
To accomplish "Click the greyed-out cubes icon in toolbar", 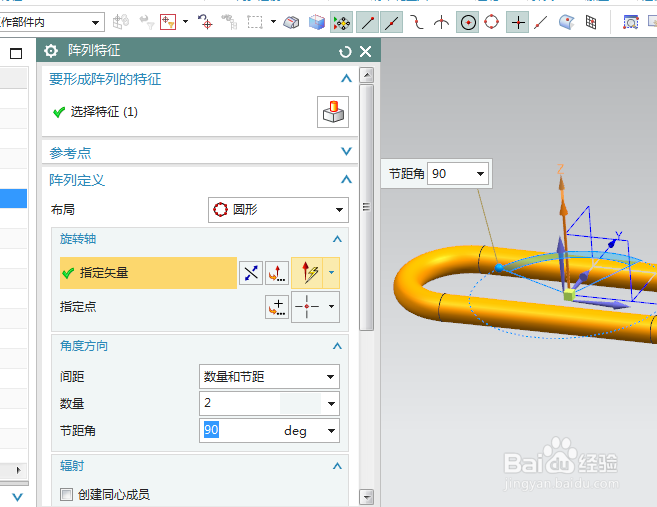I will tap(121, 22).
